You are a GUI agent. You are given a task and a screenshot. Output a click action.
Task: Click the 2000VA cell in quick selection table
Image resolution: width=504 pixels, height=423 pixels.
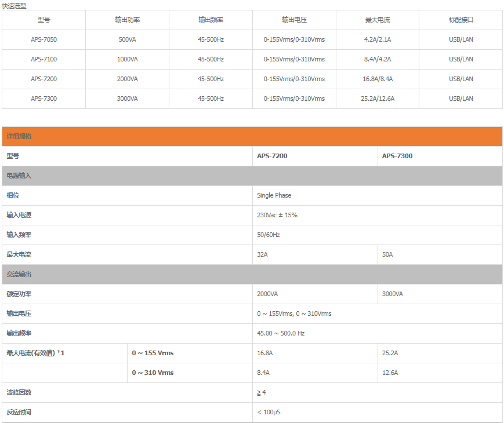(x=127, y=79)
